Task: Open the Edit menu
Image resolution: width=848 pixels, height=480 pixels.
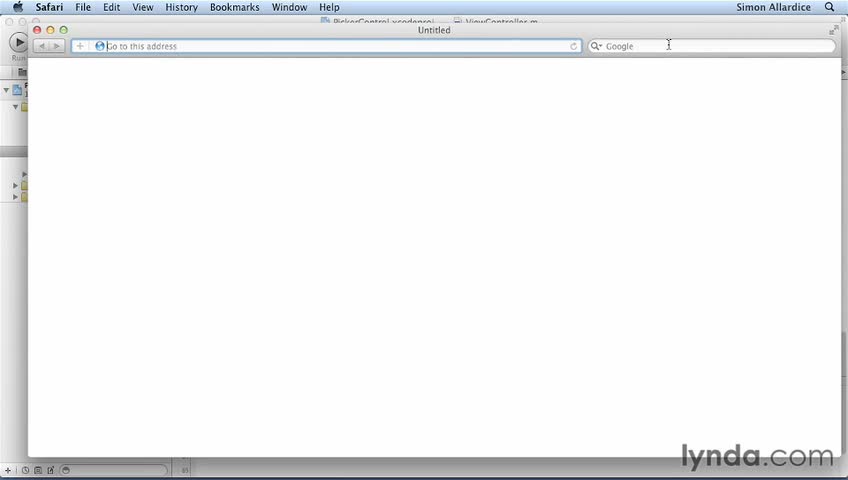Action: tap(111, 7)
